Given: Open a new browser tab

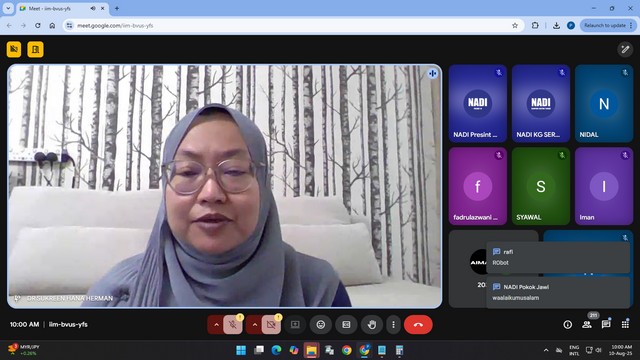Looking at the screenshot, I should tap(117, 8).
